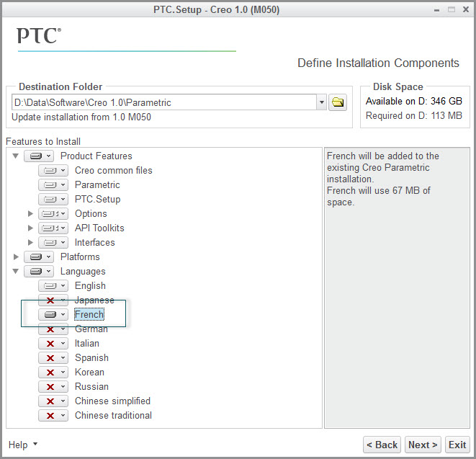Viewport: 476px width, 459px height.
Task: Select the German language label
Action: point(91,329)
